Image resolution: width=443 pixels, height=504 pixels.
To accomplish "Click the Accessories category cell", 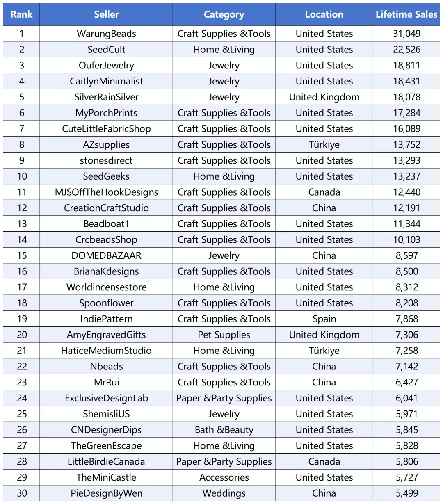I will (x=224, y=477).
